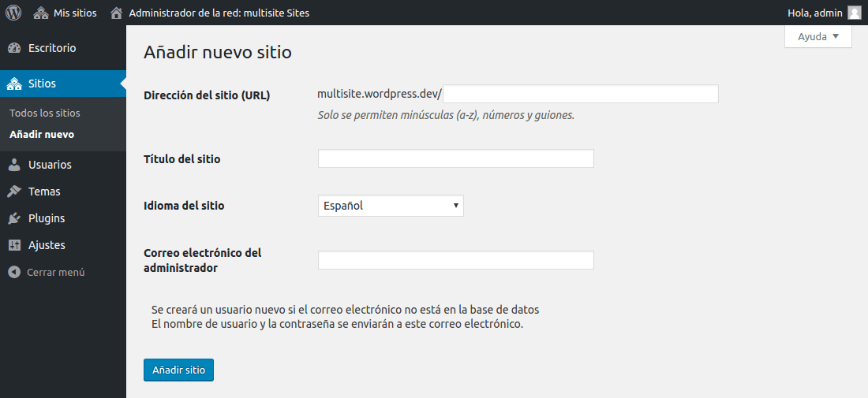Viewport: 868px width, 398px height.
Task: Click the Escritorio dashboard gauge icon
Action: (14, 48)
